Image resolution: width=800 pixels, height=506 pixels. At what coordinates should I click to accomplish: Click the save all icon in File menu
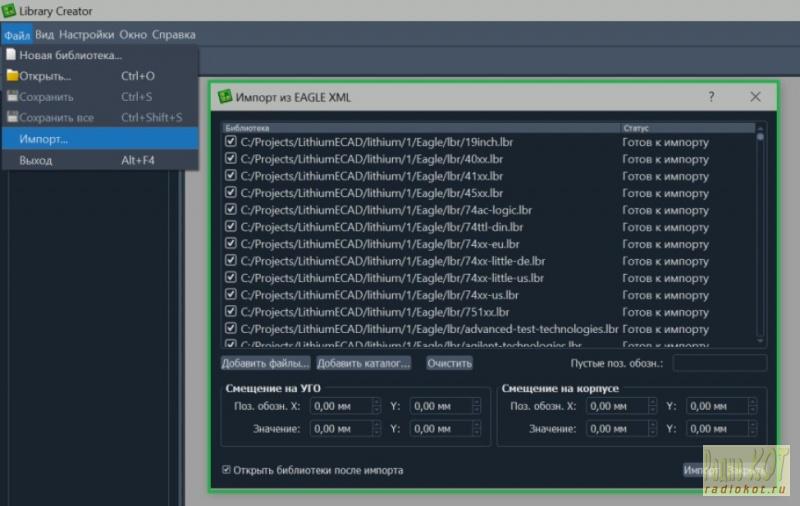point(12,118)
